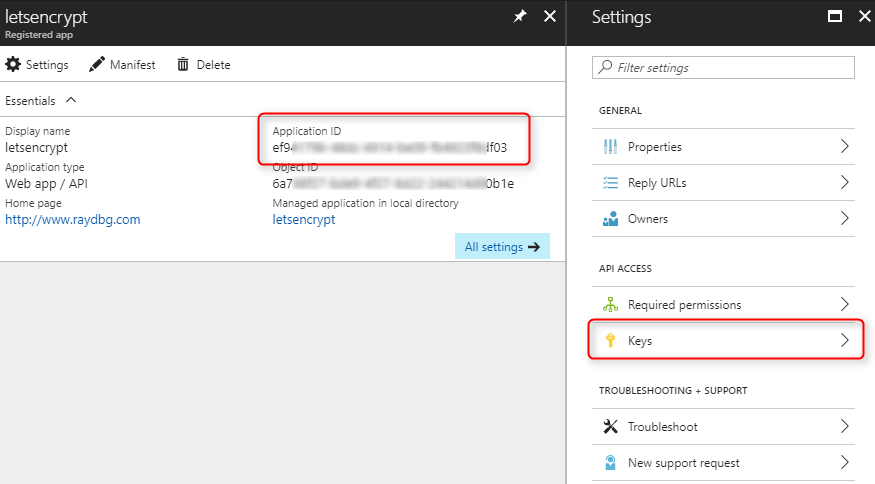Open the letsencrypt managed application link
The image size is (875, 484).
[304, 219]
